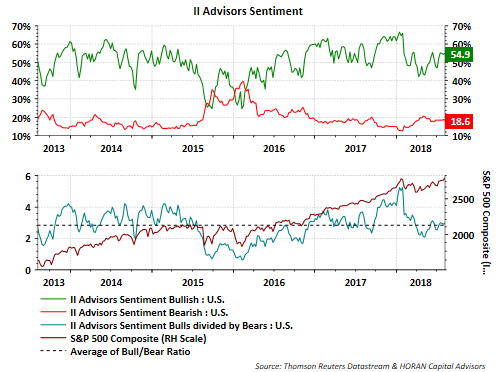496x372 pixels.
Task: Select the red 18.6 bearish value label
Action: [460, 121]
